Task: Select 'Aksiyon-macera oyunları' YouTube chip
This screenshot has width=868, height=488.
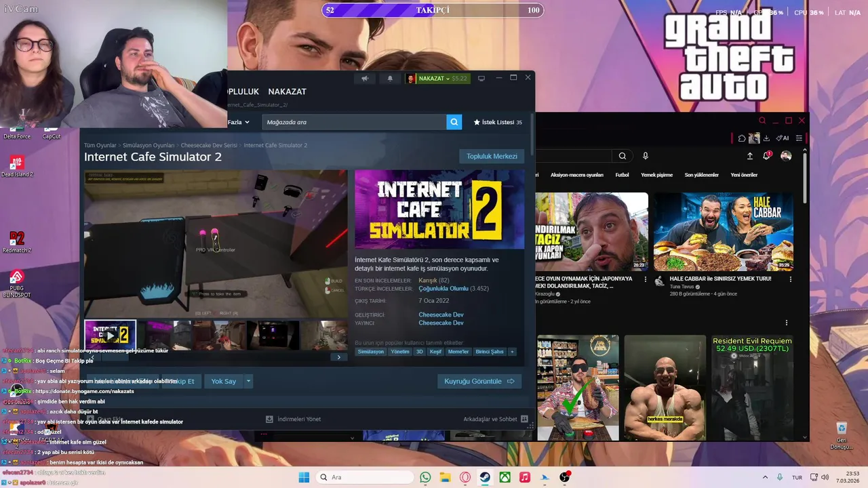Action: [577, 175]
